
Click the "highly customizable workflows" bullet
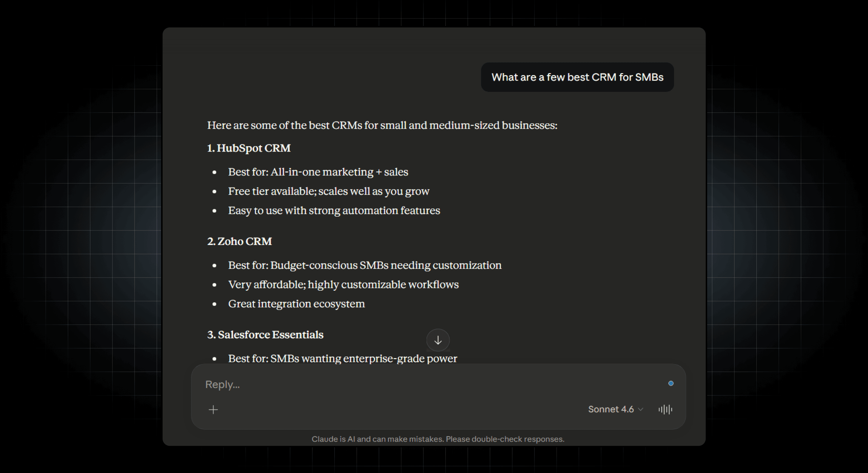[x=343, y=285]
